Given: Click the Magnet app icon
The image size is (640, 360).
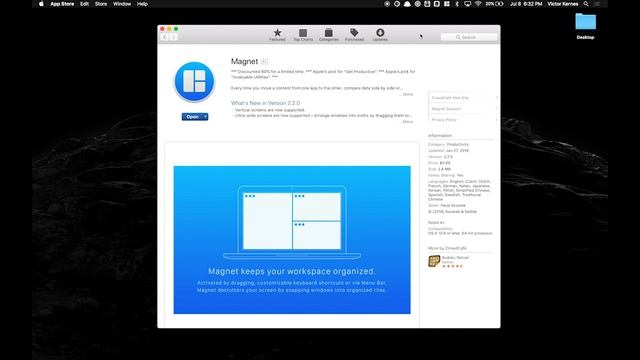Looking at the screenshot, I should tap(194, 82).
